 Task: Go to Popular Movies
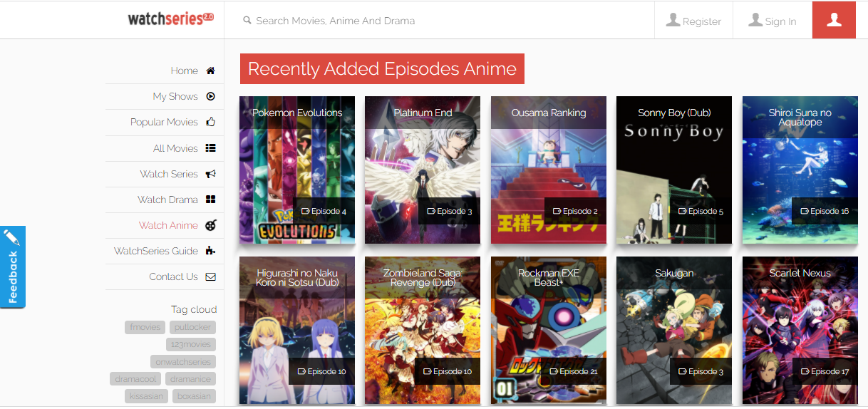tap(165, 122)
